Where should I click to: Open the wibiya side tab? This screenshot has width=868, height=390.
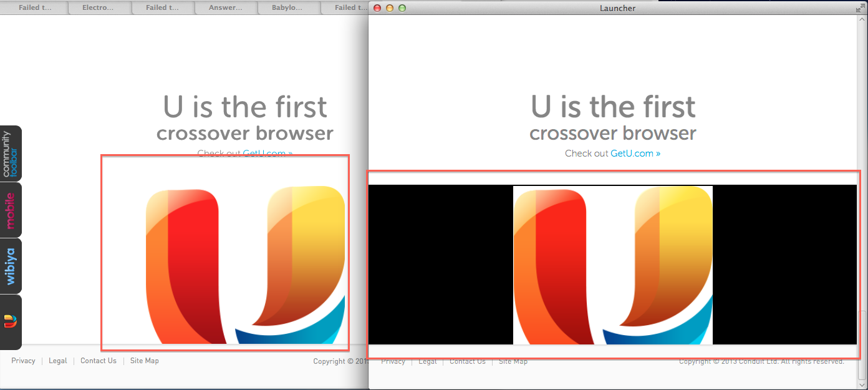tap(11, 266)
